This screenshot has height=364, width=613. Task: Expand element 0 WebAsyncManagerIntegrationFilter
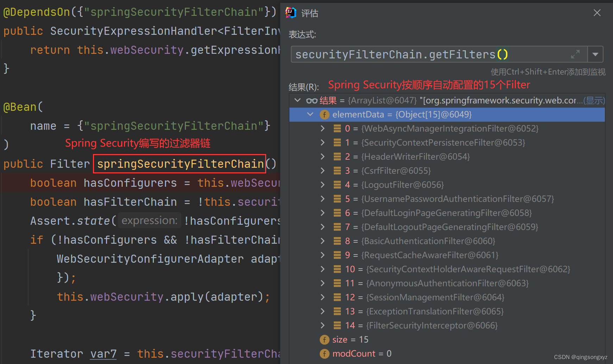(x=323, y=128)
